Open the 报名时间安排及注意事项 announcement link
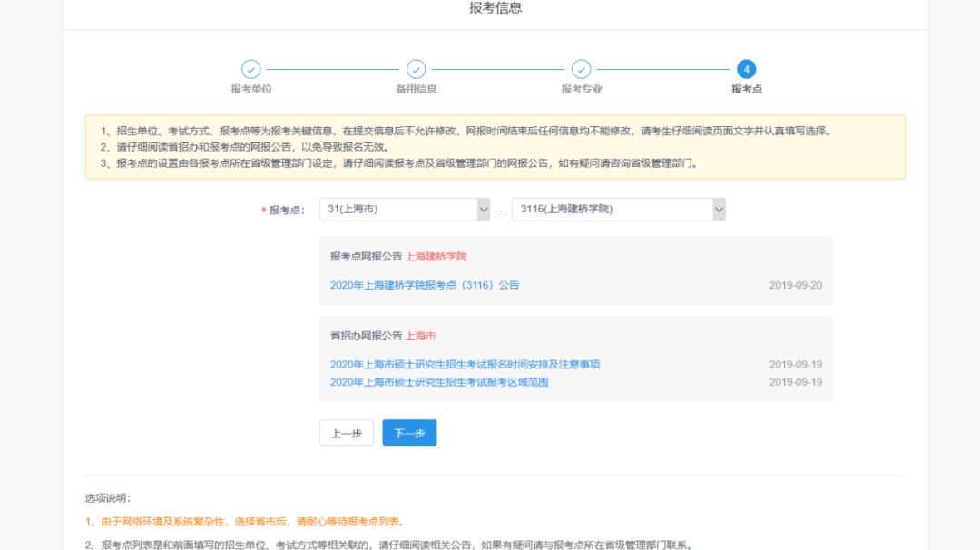Screen dimensions: 980x550 [x=465, y=365]
